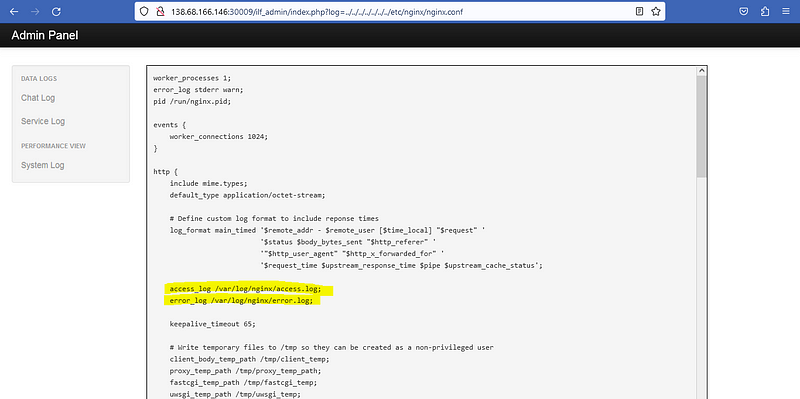This screenshot has height=399, width=800.
Task: Go forward using the forward arrow
Action: (x=35, y=11)
